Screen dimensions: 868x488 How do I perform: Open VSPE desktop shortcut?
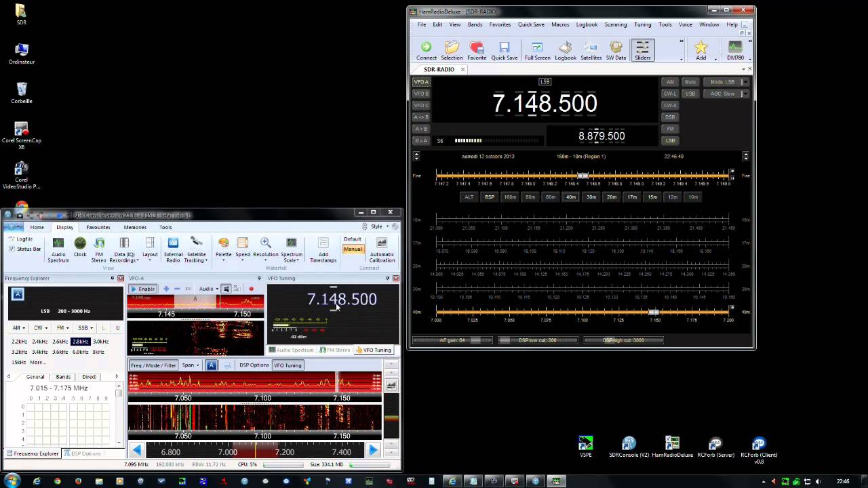pyautogui.click(x=585, y=447)
